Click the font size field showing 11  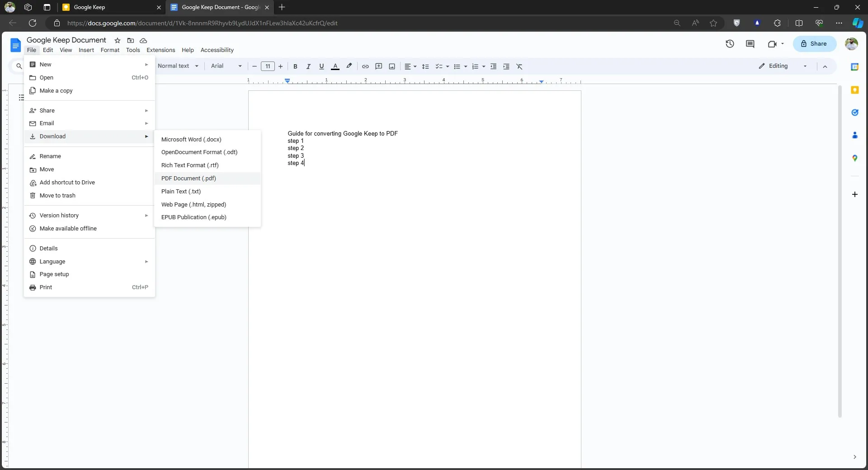pos(268,66)
